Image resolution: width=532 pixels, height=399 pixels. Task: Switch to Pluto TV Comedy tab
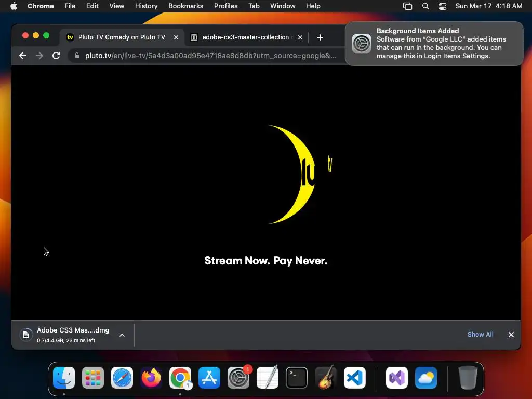122,37
